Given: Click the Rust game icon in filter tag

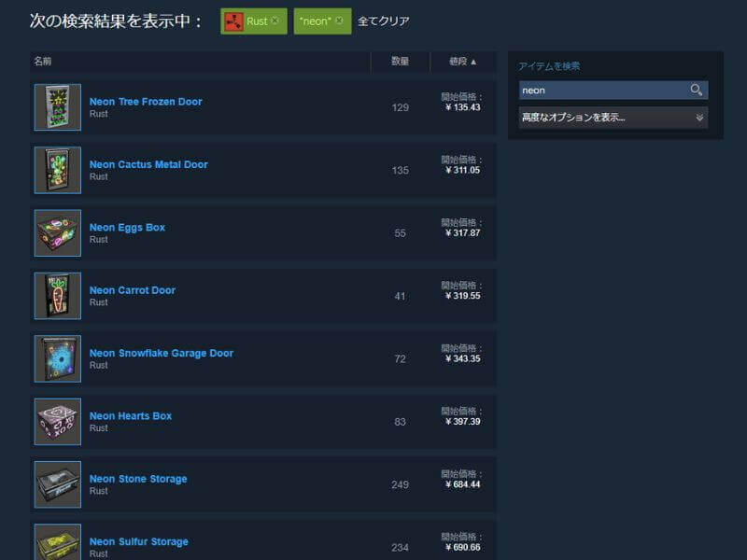Looking at the screenshot, I should 234,21.
